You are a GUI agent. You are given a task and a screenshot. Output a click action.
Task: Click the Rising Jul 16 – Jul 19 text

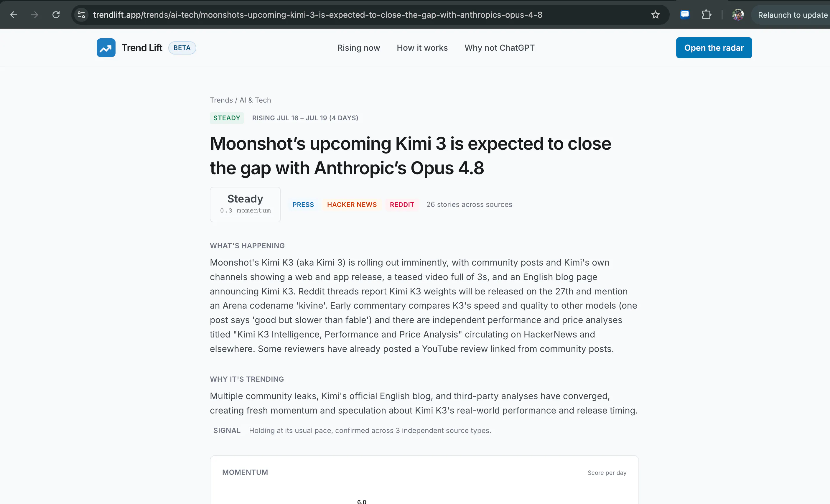(305, 118)
